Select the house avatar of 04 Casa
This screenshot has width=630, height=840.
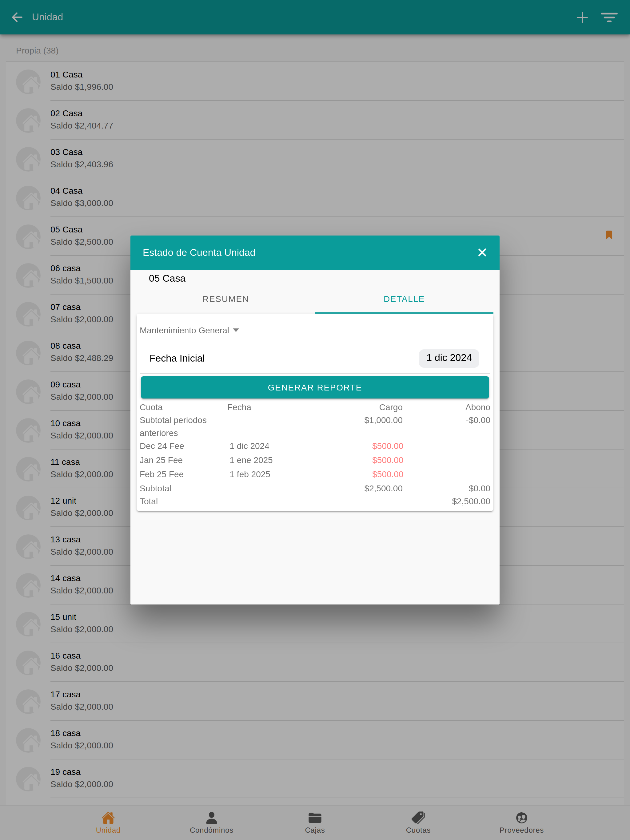(x=29, y=197)
